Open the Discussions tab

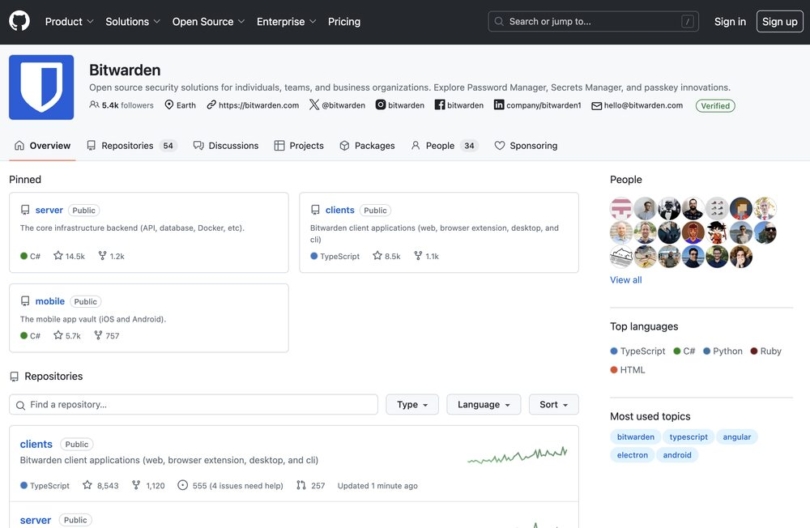[x=226, y=145]
